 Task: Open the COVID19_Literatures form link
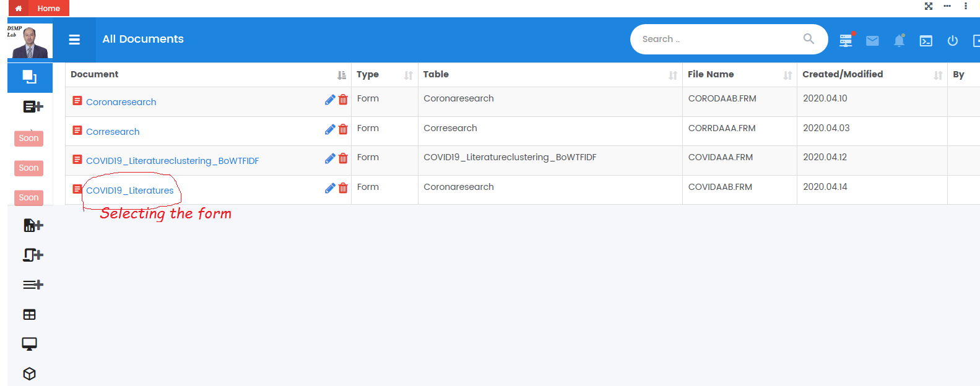(130, 191)
